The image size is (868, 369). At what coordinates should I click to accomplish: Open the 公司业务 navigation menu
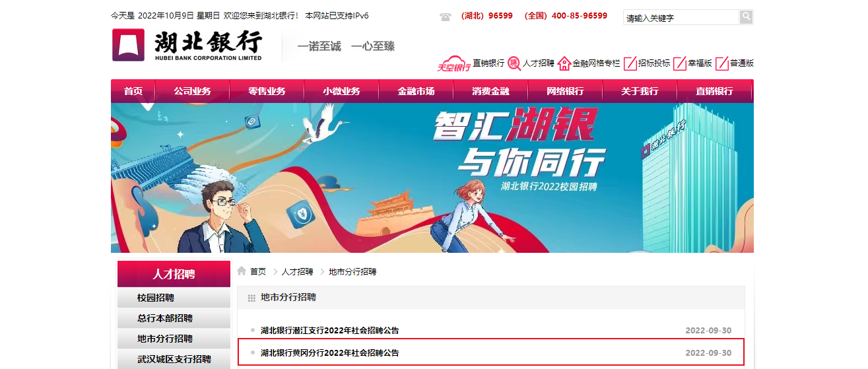pos(192,91)
